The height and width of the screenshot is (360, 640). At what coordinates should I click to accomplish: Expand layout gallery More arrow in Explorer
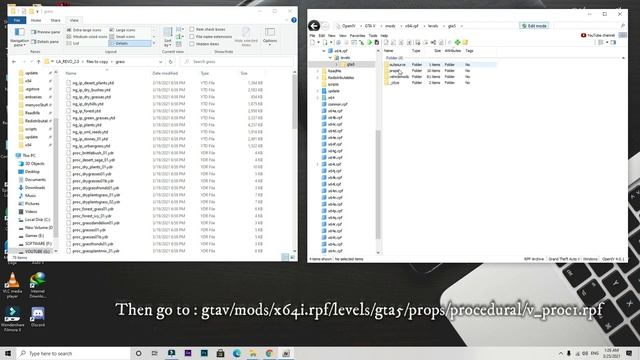click(x=154, y=43)
